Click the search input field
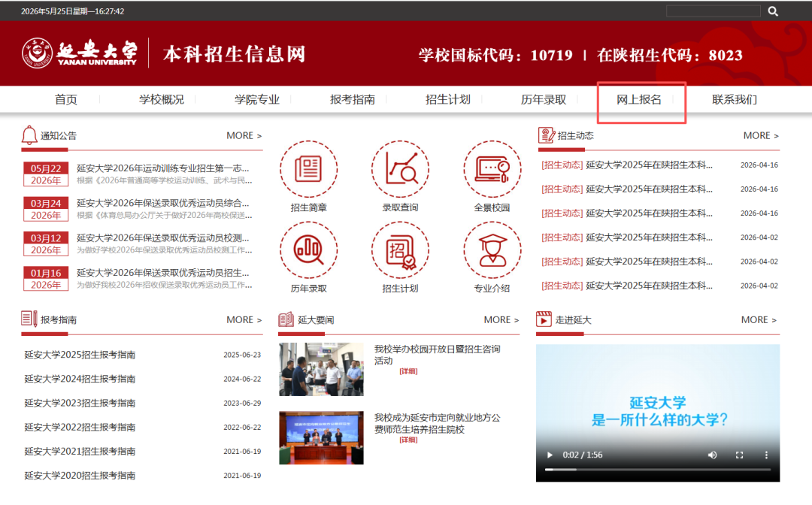This screenshot has height=505, width=812. (x=713, y=11)
